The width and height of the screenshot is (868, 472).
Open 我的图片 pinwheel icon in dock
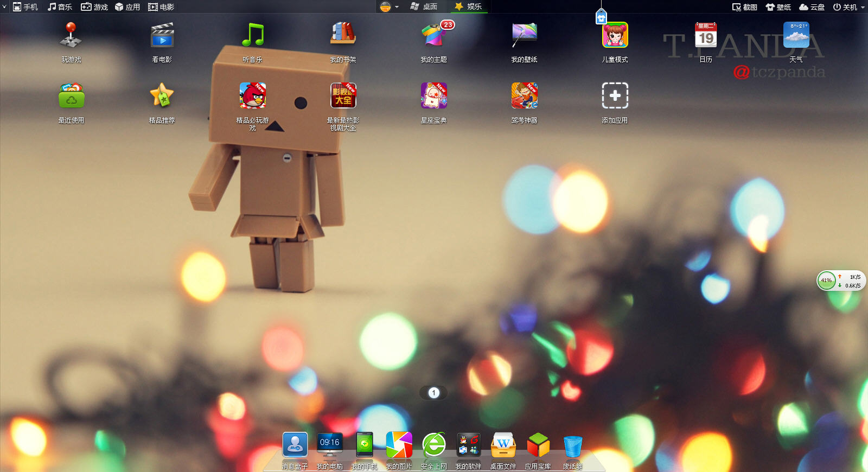[399, 445]
